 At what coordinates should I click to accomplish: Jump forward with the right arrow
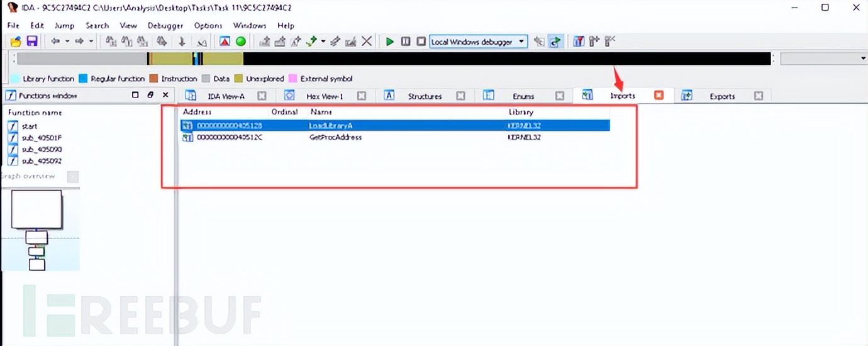[80, 42]
